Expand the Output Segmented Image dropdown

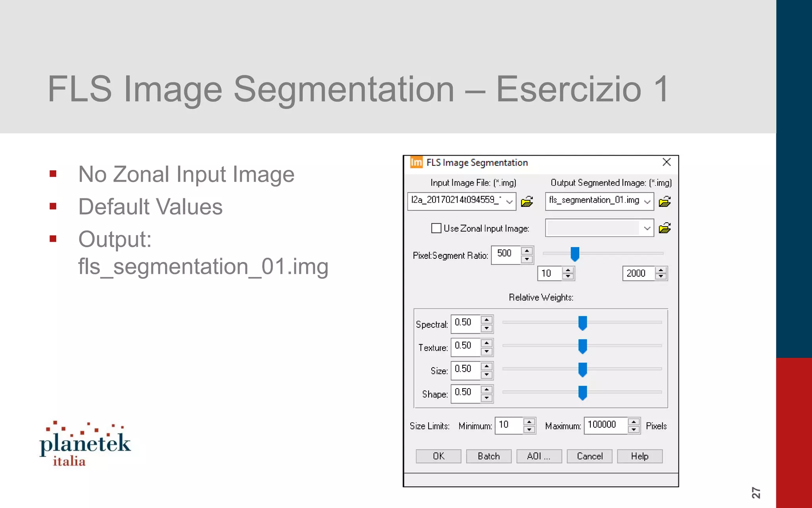647,202
